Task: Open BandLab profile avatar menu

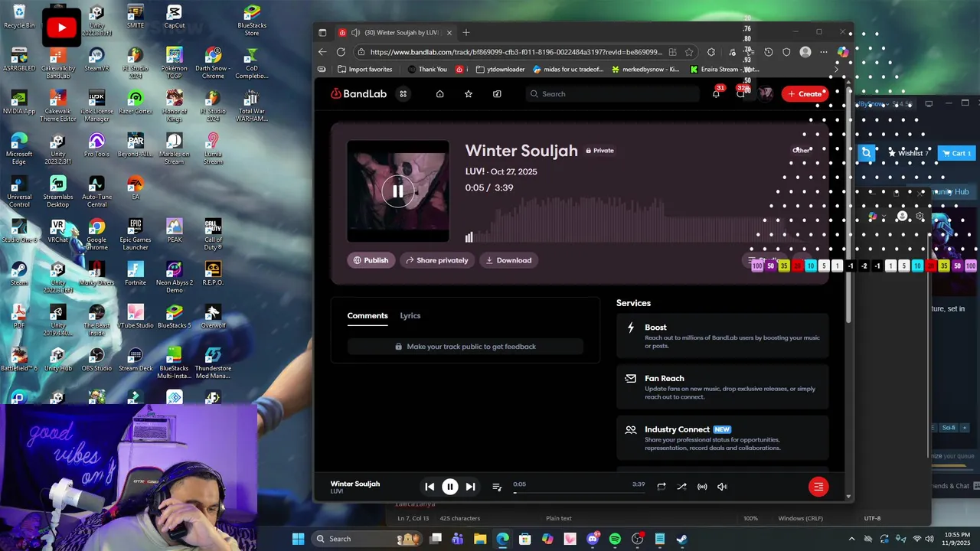Action: 765,93
